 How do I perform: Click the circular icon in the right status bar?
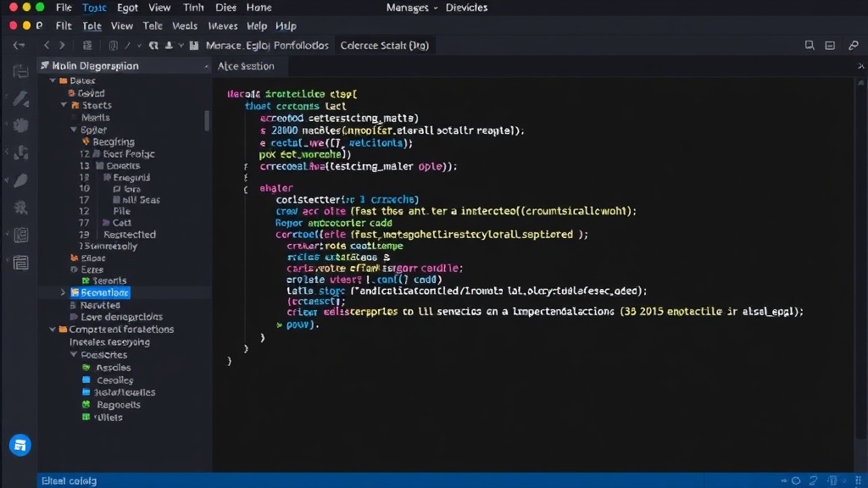[796, 481]
